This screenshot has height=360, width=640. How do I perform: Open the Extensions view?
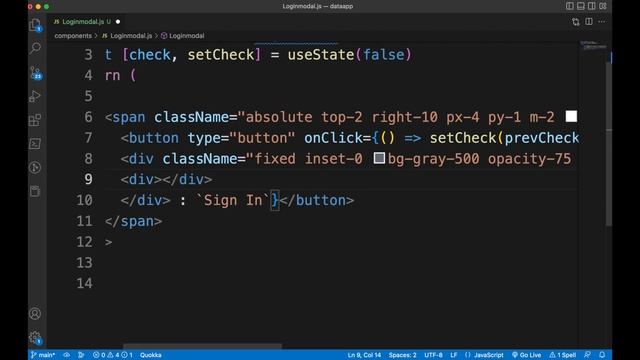click(x=35, y=120)
